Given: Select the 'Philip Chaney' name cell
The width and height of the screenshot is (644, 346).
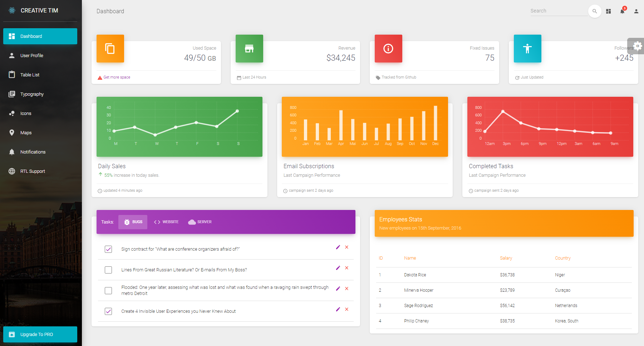Looking at the screenshot, I should click(x=417, y=321).
